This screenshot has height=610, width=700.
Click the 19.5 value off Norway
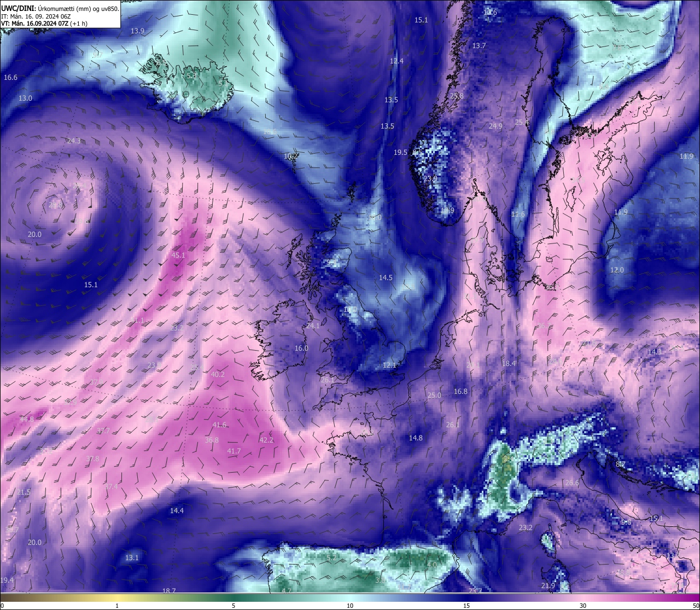400,152
